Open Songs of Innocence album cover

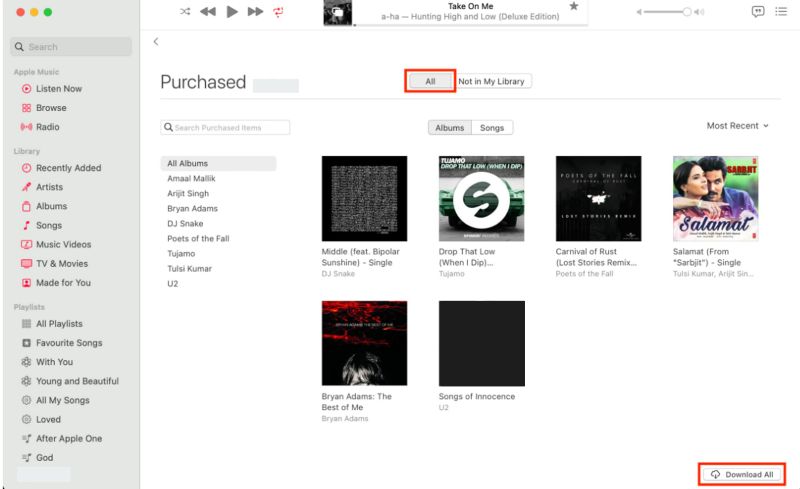(x=482, y=344)
